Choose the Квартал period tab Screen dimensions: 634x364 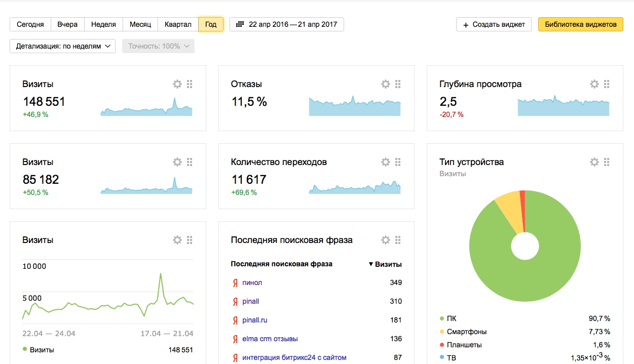point(178,24)
